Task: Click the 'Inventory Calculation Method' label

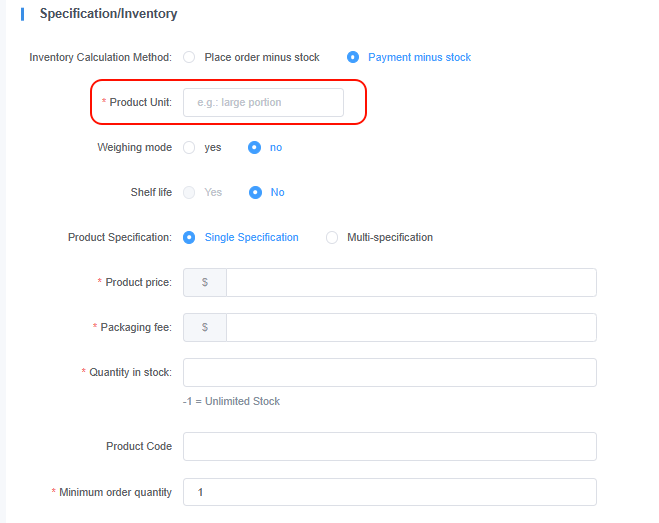Action: click(101, 57)
